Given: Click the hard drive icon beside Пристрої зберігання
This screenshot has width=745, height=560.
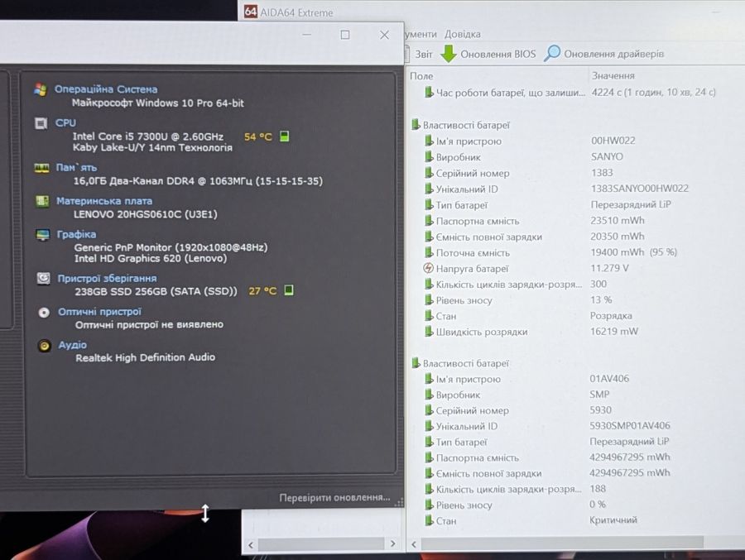Looking at the screenshot, I should (43, 278).
